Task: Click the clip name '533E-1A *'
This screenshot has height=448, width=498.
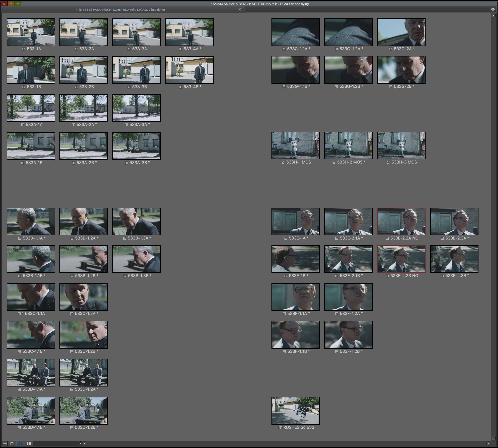Action: coord(299,238)
